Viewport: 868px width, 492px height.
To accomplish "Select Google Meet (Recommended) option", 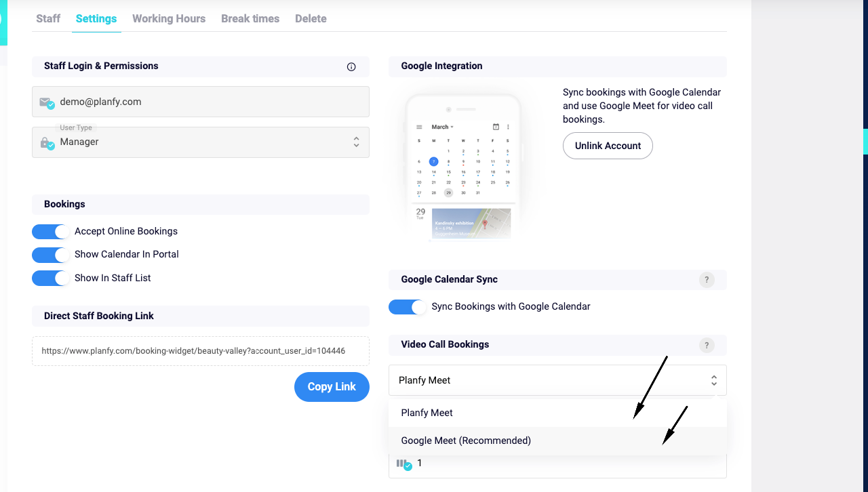I will pyautogui.click(x=557, y=440).
